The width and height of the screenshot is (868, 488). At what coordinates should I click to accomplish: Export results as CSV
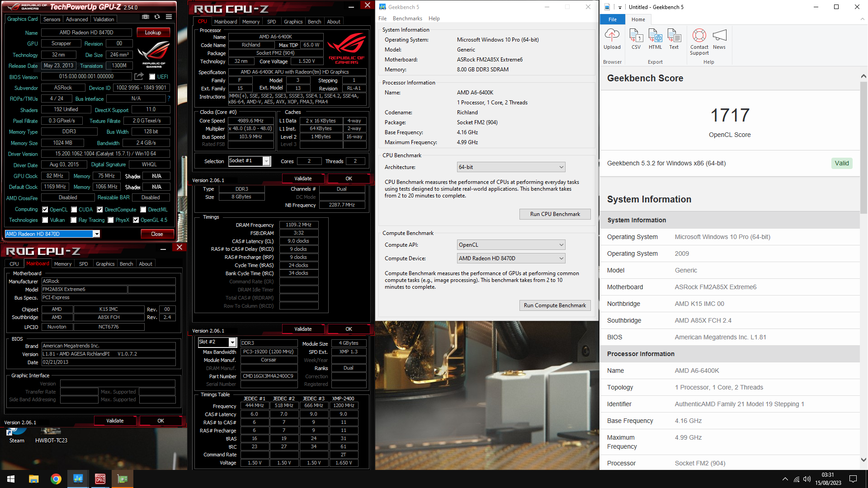click(x=636, y=39)
